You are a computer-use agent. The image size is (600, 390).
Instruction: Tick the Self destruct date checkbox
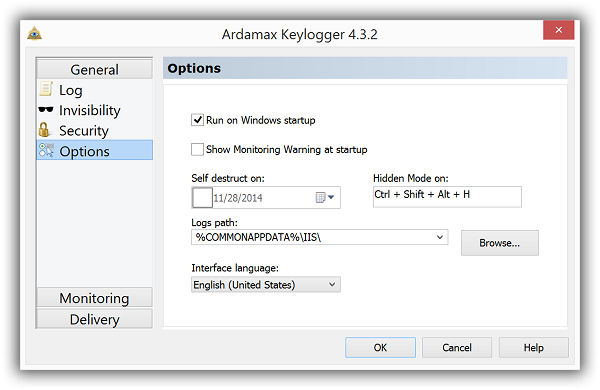pos(202,197)
